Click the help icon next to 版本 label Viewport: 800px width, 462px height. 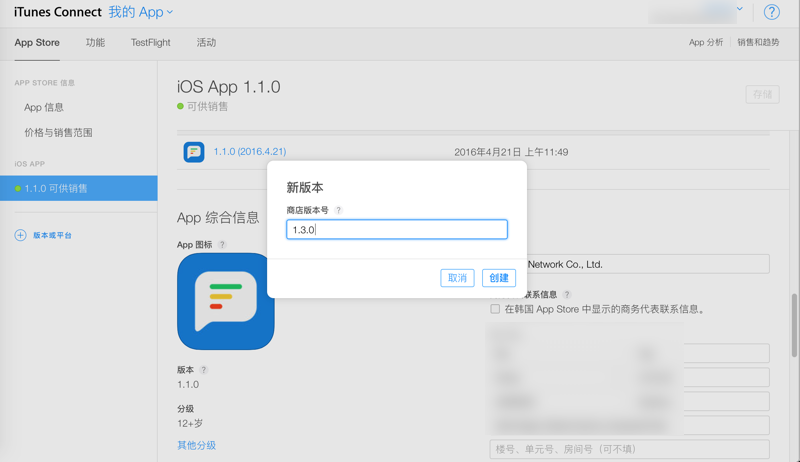coord(204,370)
